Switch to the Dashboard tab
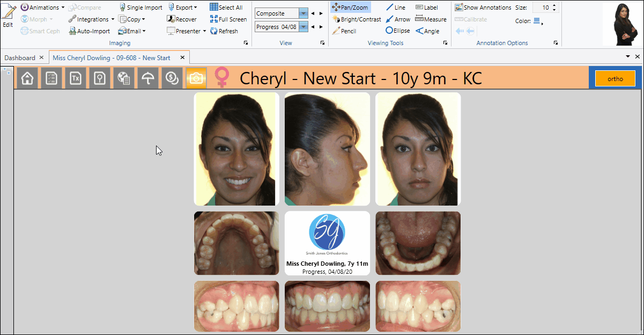644x335 pixels. [x=20, y=57]
